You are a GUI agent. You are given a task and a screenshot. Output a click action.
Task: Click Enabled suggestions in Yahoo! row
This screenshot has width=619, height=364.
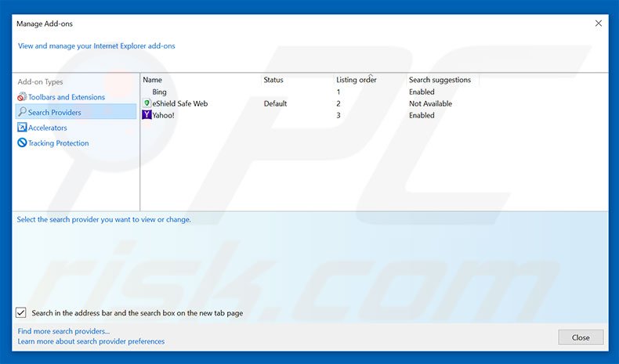point(422,115)
